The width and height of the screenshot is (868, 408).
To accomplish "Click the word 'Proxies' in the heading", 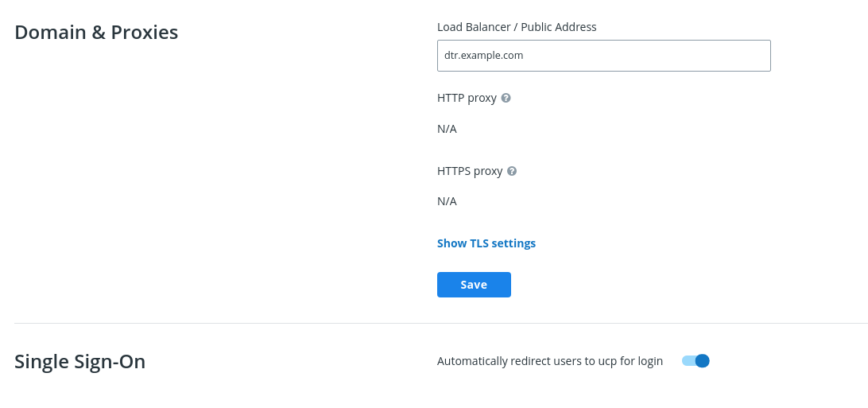I will pyautogui.click(x=144, y=33).
